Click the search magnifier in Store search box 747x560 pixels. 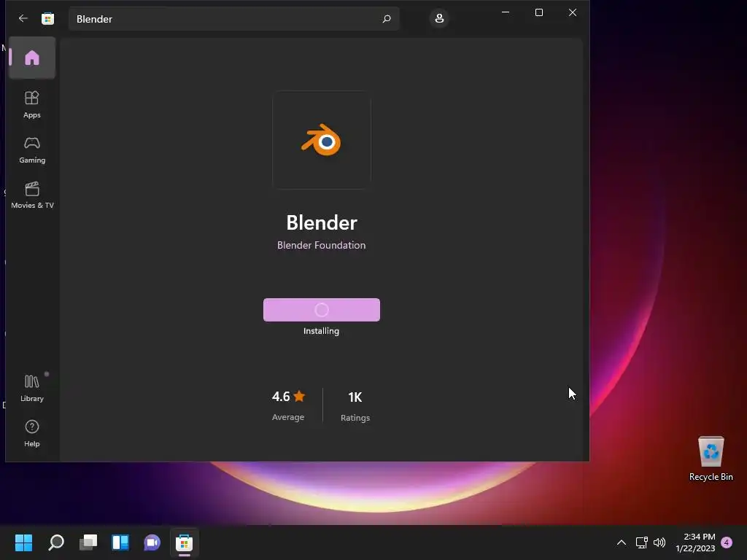pos(387,18)
